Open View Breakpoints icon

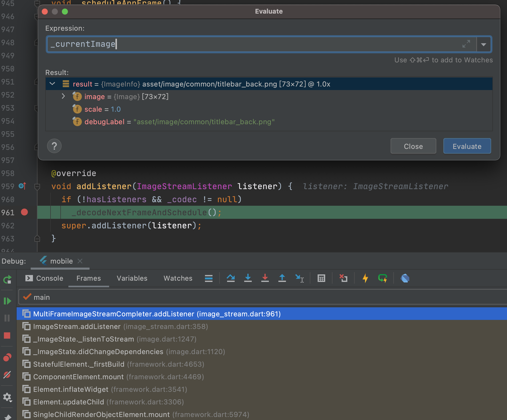[7, 357]
